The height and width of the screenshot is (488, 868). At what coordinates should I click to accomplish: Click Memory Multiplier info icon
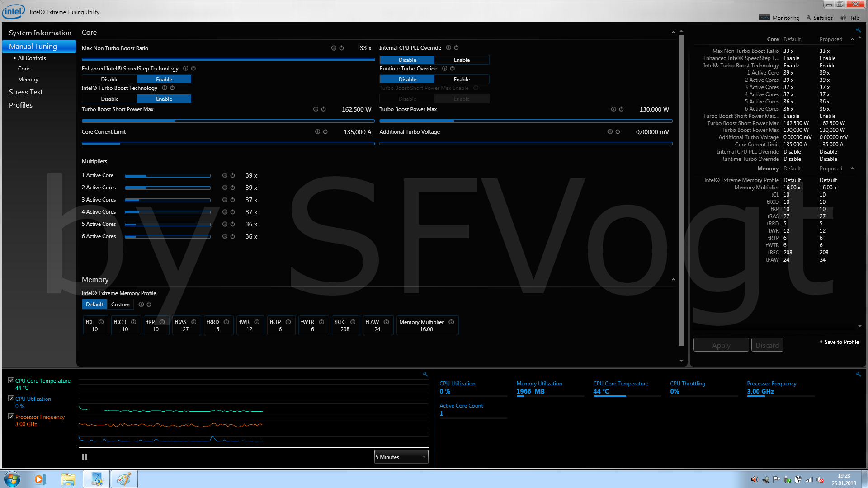coord(451,322)
